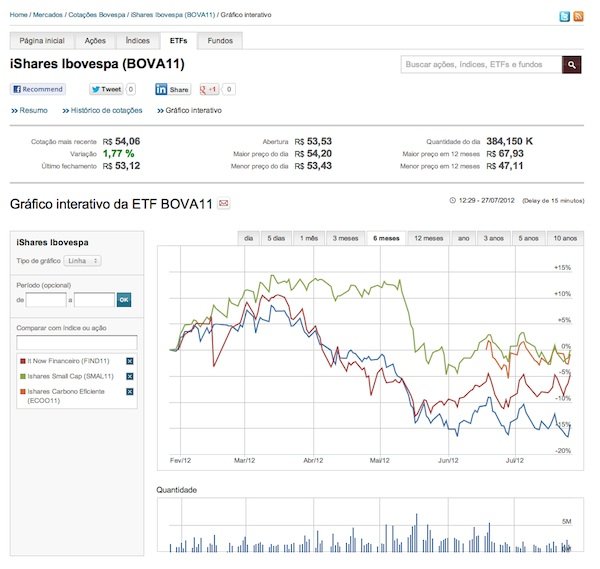This screenshot has height=569, width=600.
Task: Open the Twitter icon in the header
Action: click(564, 16)
